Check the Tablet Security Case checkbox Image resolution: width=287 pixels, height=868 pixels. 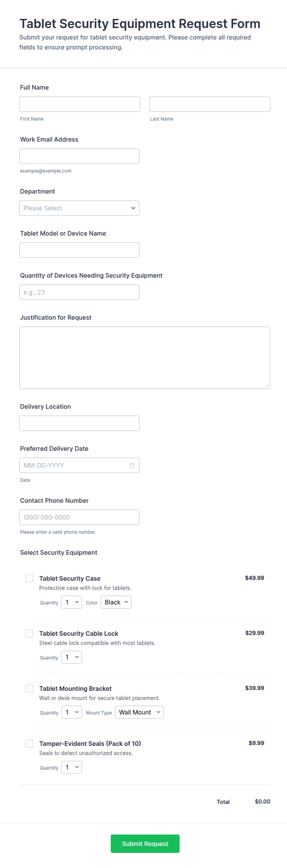pos(29,578)
